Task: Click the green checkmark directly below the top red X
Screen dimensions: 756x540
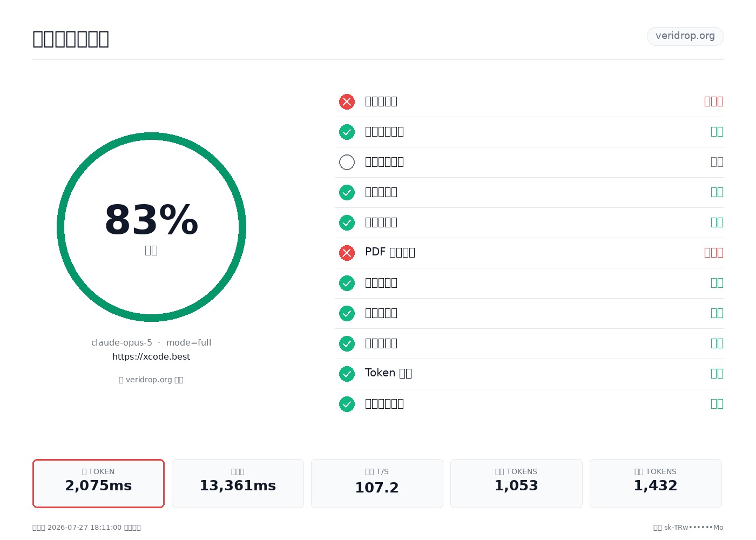Action: (347, 132)
